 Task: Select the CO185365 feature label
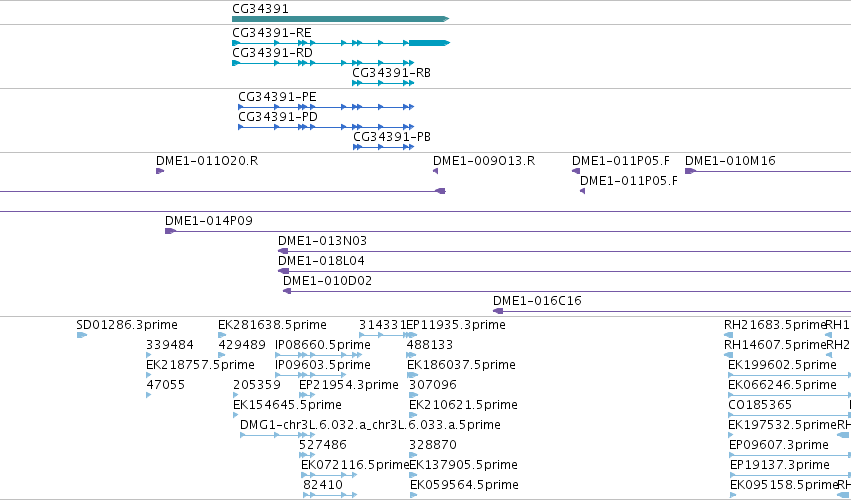point(760,405)
